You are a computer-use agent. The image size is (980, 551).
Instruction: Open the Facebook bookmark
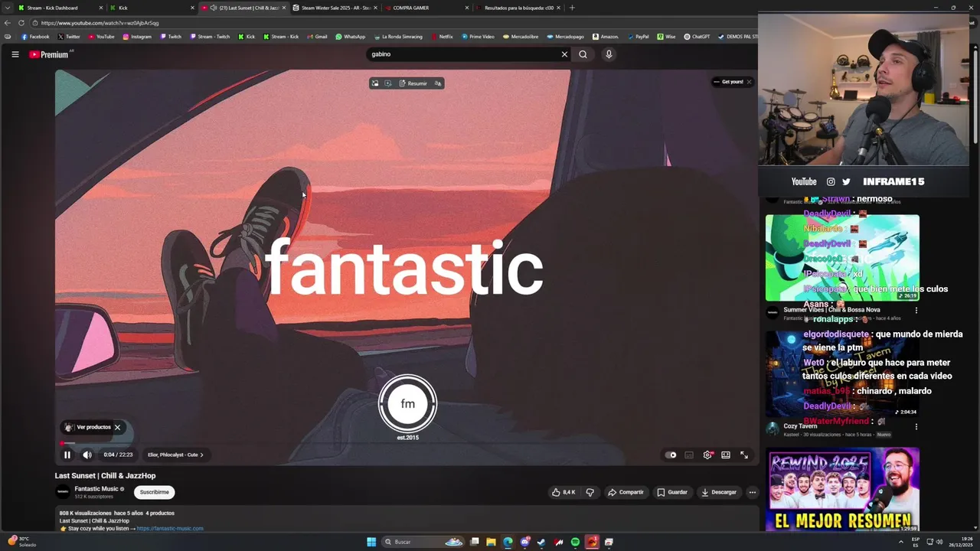(x=35, y=37)
